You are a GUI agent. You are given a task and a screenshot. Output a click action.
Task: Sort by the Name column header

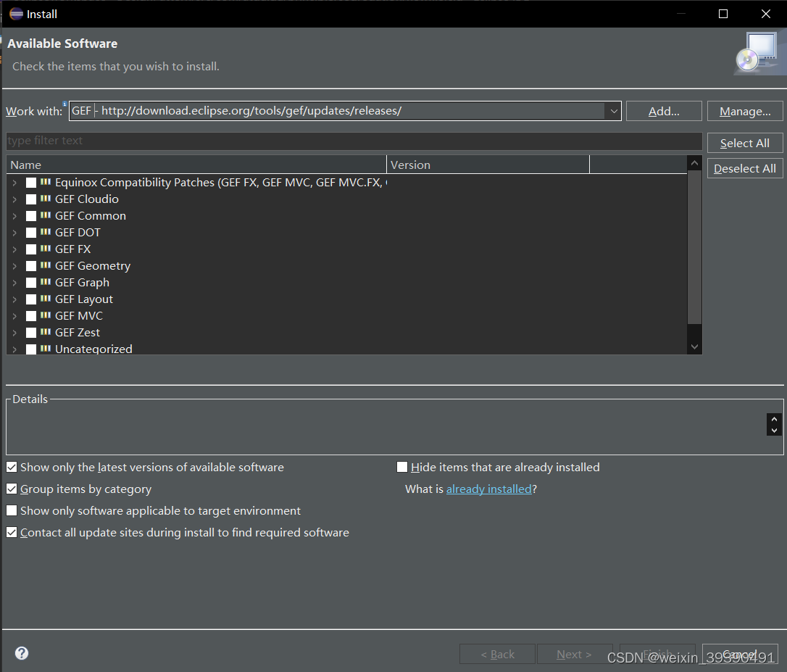pos(196,165)
